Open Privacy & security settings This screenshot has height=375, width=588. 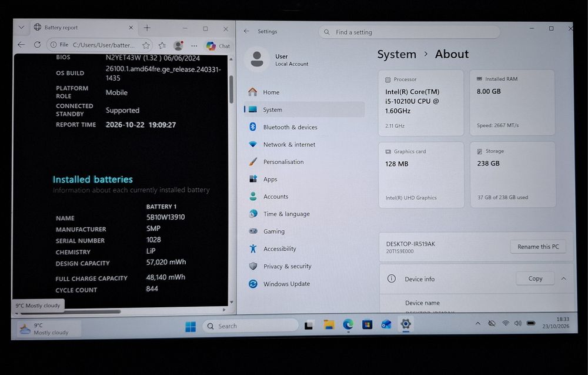point(304,266)
